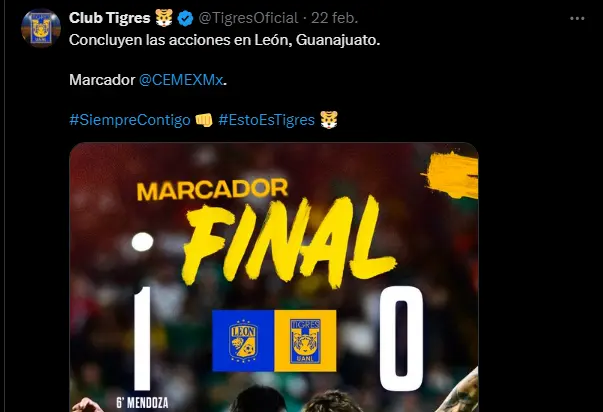Click the tiger emoji after #EstoEsTigres

pyautogui.click(x=329, y=120)
